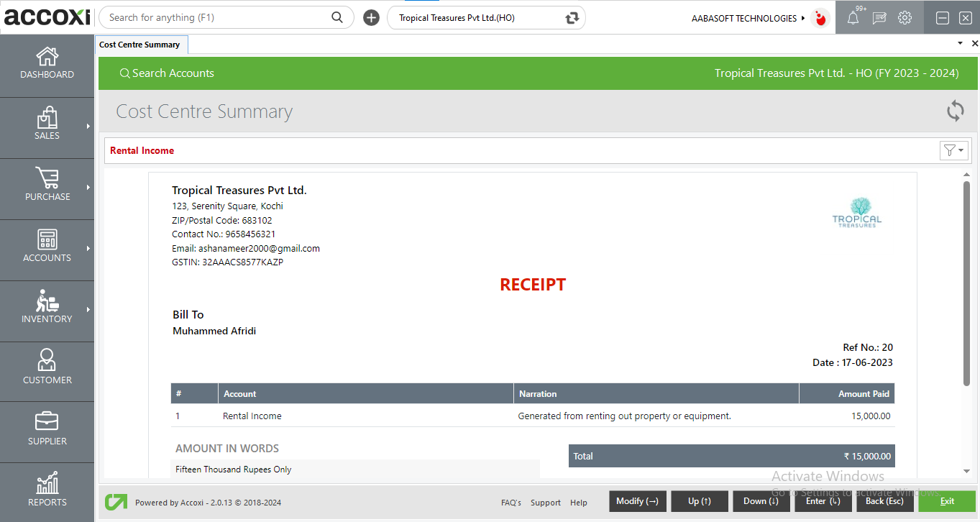
Task: Open the FAQ's link
Action: [510, 503]
